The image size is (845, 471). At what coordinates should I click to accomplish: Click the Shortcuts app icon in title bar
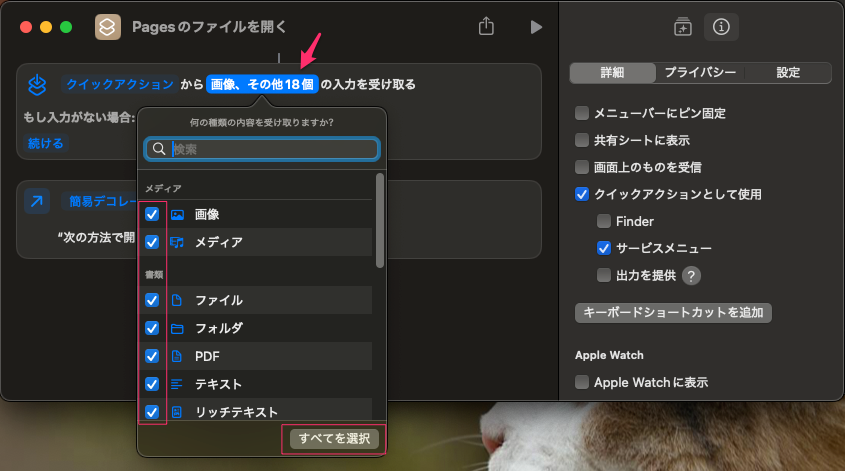coord(107,27)
